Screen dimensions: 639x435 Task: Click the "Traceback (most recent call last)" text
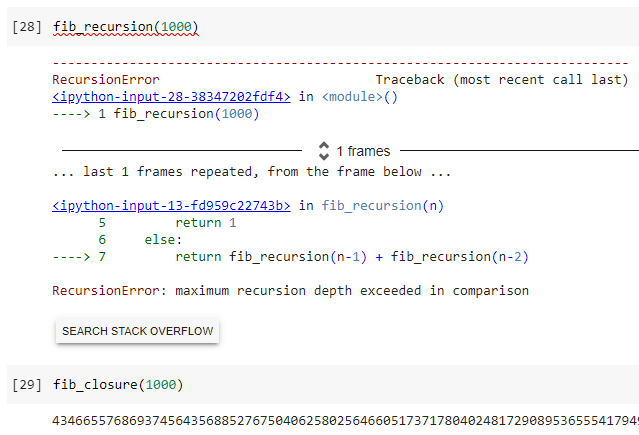pyautogui.click(x=501, y=79)
